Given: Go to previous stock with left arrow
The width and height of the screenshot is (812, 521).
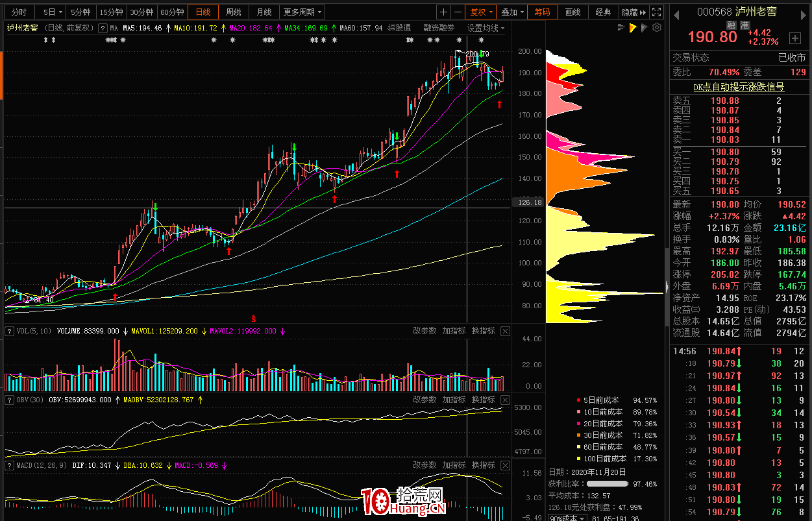Looking at the screenshot, I should pyautogui.click(x=676, y=12).
